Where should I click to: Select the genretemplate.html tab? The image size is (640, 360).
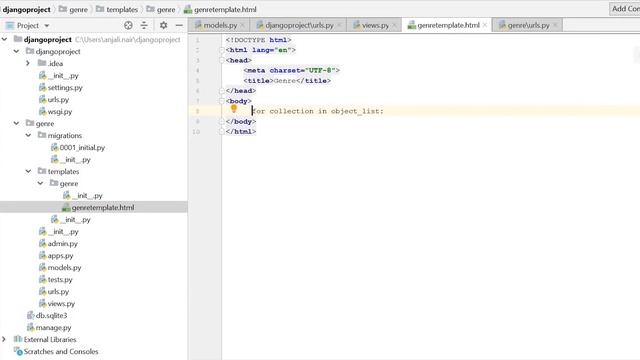pyautogui.click(x=448, y=25)
